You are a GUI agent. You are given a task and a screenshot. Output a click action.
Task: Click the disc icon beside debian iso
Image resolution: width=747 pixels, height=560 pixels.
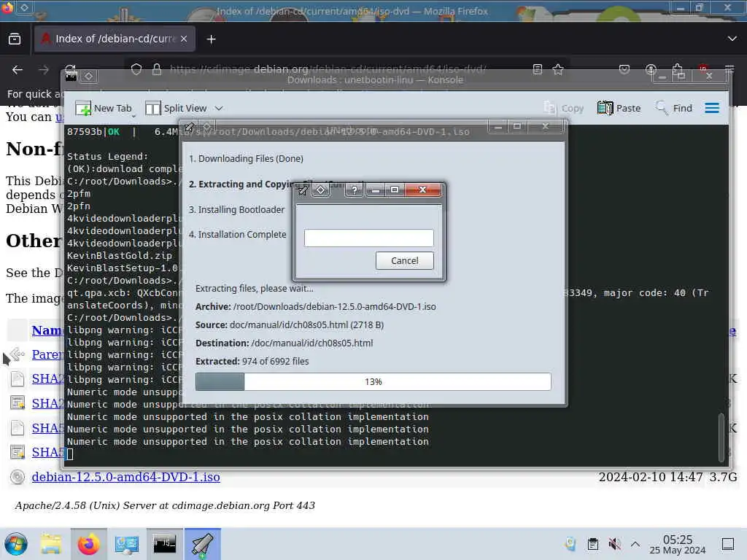(18, 477)
